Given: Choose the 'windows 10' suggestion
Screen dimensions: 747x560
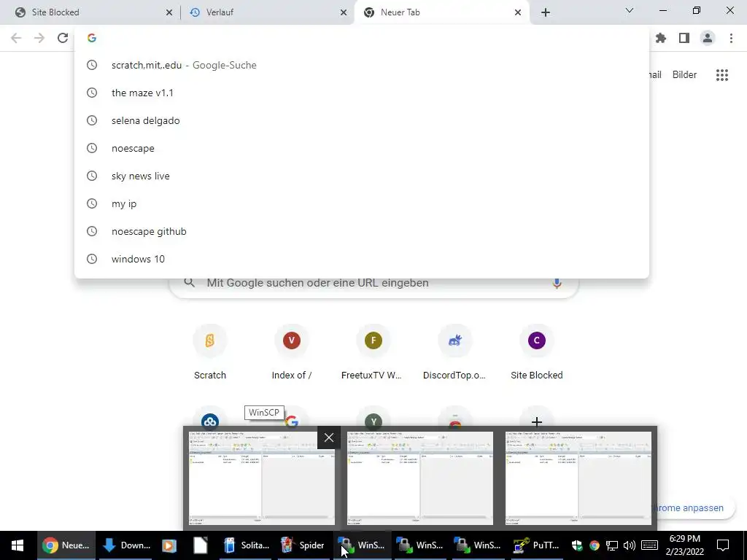Looking at the screenshot, I should 362,259.
